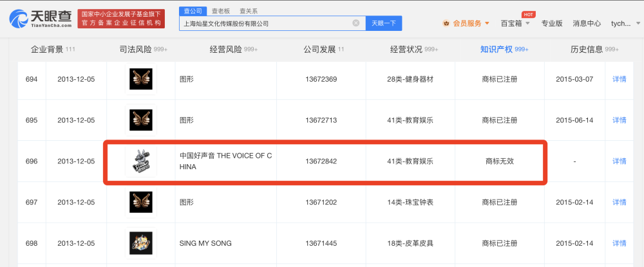
Task: Clear the search box with the X icon
Action: [356, 23]
